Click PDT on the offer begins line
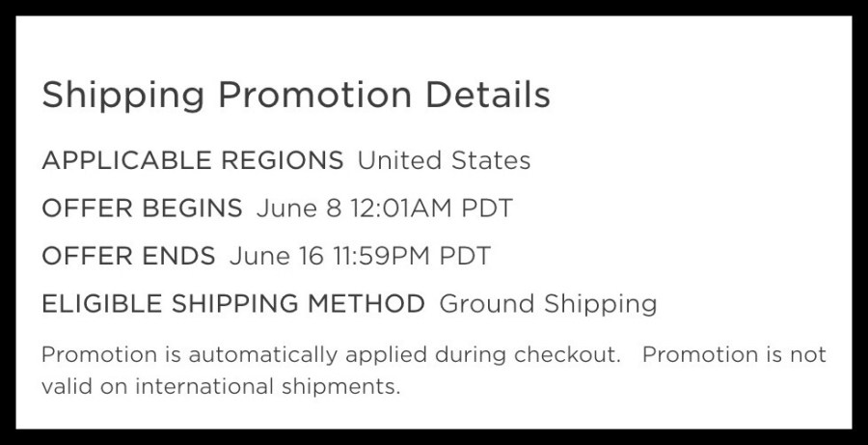This screenshot has height=445, width=868. click(485, 209)
